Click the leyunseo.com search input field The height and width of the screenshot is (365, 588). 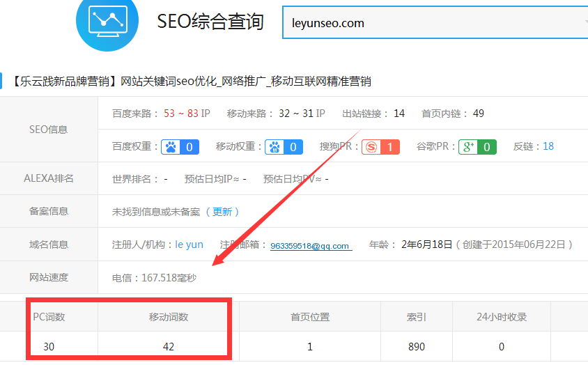[435, 23]
